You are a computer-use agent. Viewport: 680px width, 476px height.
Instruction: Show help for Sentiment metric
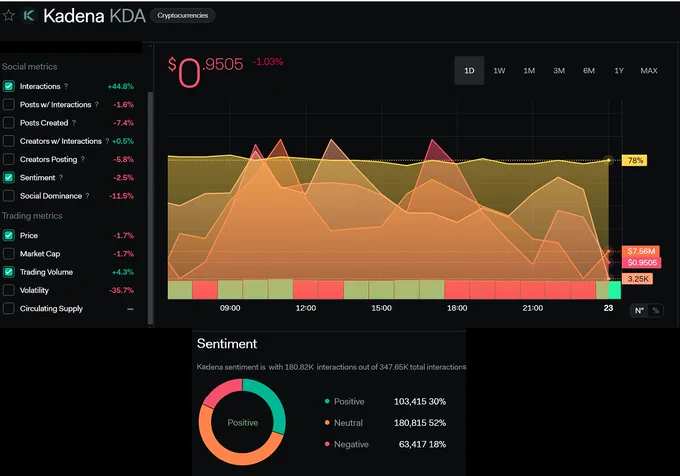[x=61, y=177]
